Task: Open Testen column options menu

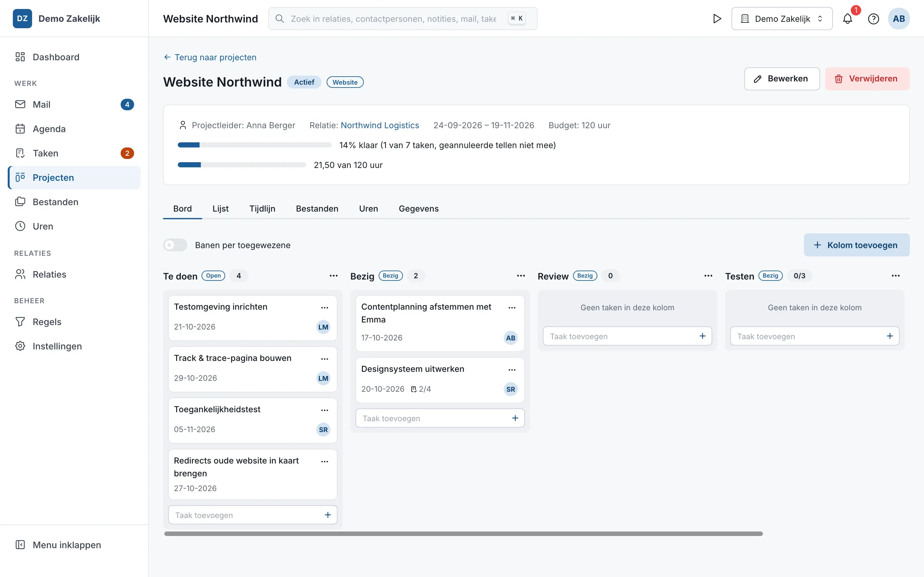Action: click(x=895, y=276)
